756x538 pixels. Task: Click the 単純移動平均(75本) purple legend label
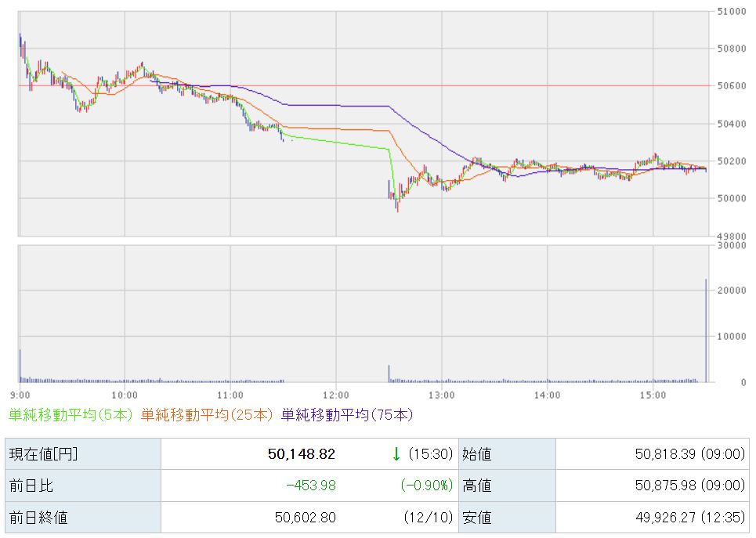pyautogui.click(x=346, y=414)
